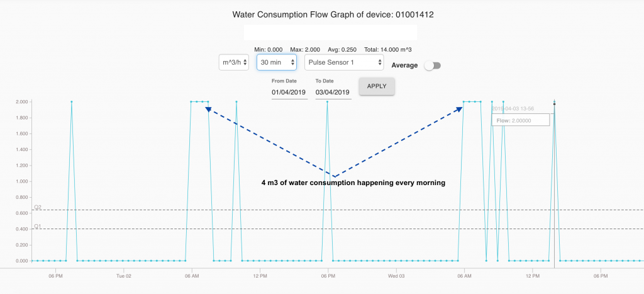Click the 1.000 y-axis label
This screenshot has width=644, height=294.
coord(23,181)
